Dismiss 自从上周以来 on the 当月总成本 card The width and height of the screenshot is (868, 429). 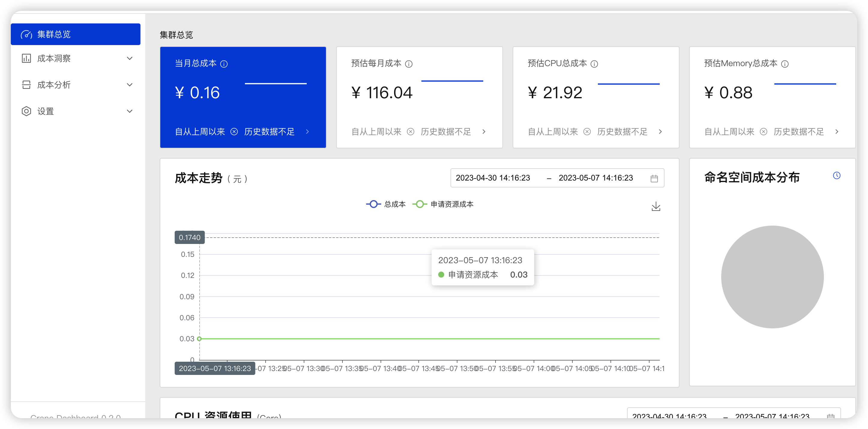pyautogui.click(x=234, y=132)
